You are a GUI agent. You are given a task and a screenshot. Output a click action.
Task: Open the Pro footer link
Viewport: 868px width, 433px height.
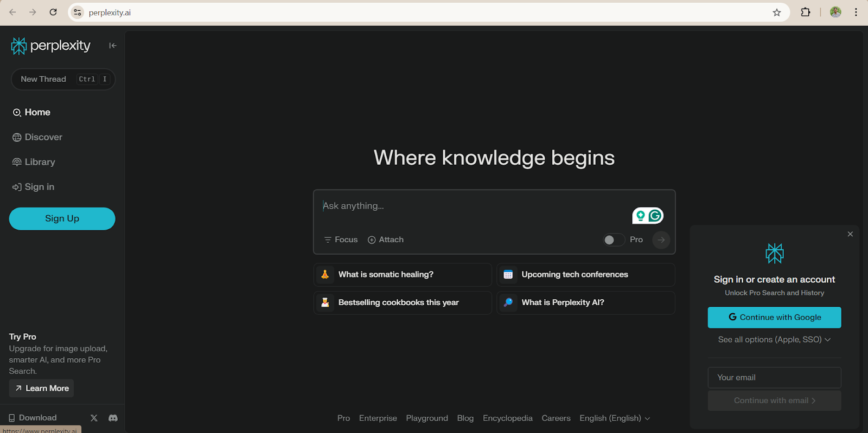343,418
